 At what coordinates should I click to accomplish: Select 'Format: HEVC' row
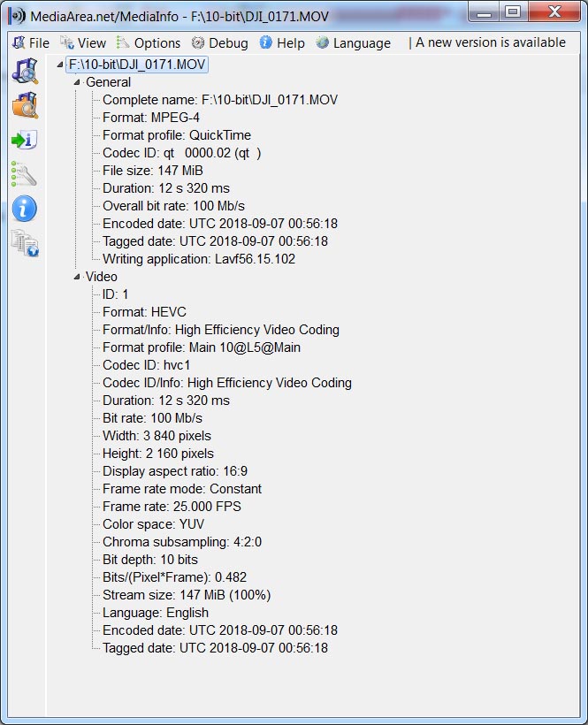(x=144, y=312)
